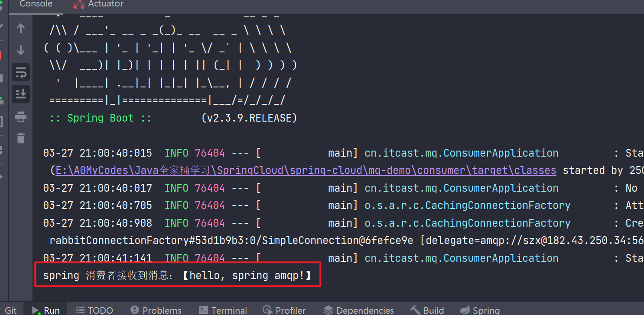Switch to the Actuator tab
This screenshot has height=315, width=644.
98,4
